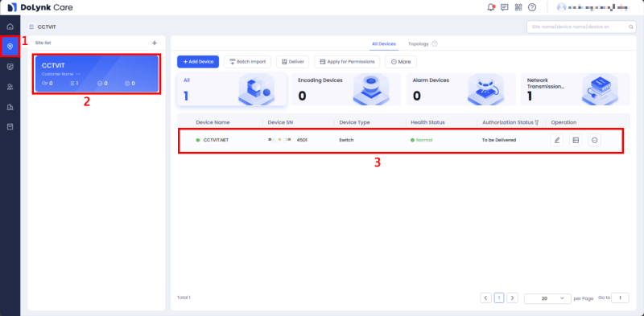Select the CCTVIT site card
This screenshot has height=316, width=644.
pyautogui.click(x=97, y=74)
